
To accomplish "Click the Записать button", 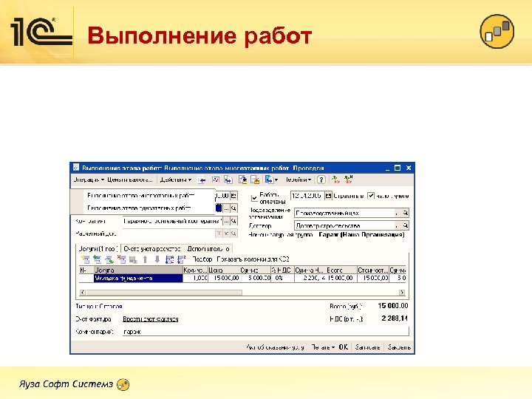I will tap(367, 347).
